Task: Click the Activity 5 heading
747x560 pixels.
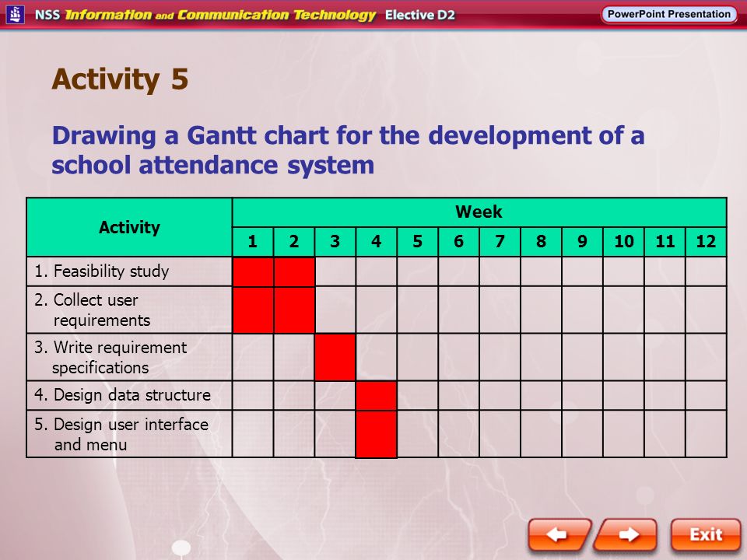Action: point(120,79)
